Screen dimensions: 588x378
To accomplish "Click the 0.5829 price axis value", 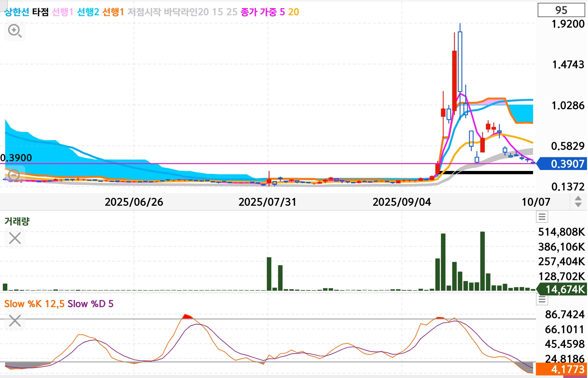I will 568,146.
